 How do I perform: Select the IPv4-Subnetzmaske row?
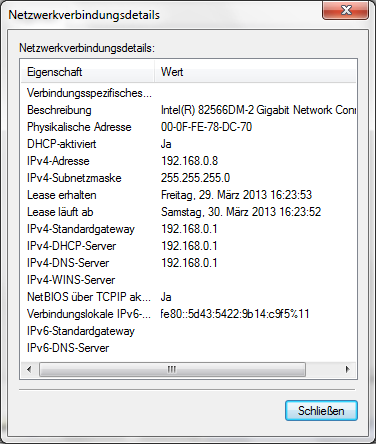pos(189,178)
